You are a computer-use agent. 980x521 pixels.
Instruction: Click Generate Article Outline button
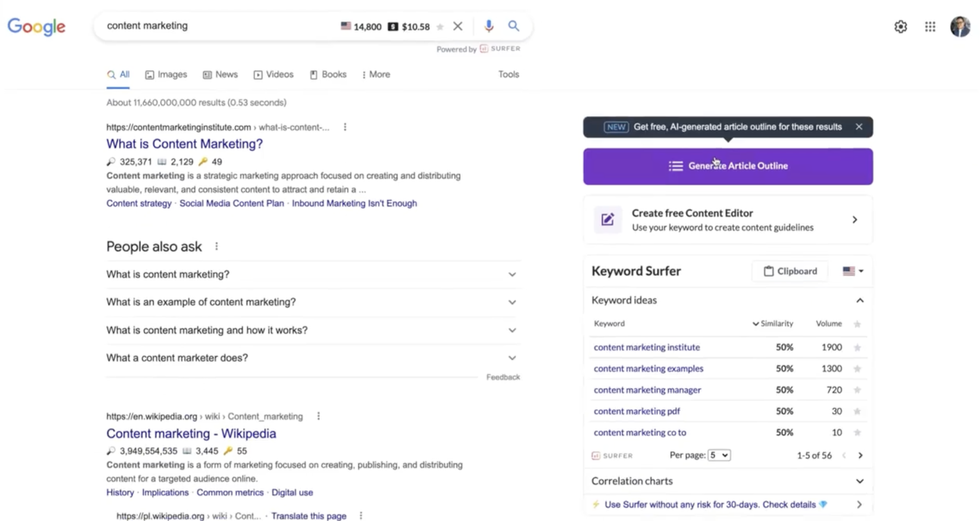[x=728, y=166]
